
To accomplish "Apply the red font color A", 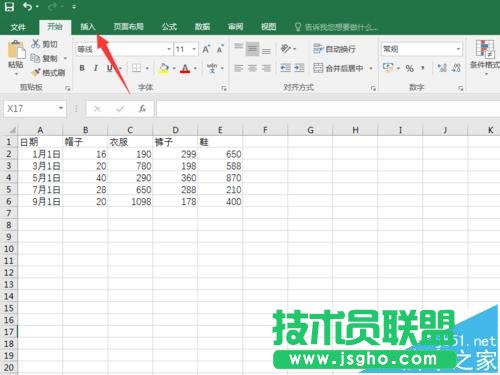I will coord(185,68).
